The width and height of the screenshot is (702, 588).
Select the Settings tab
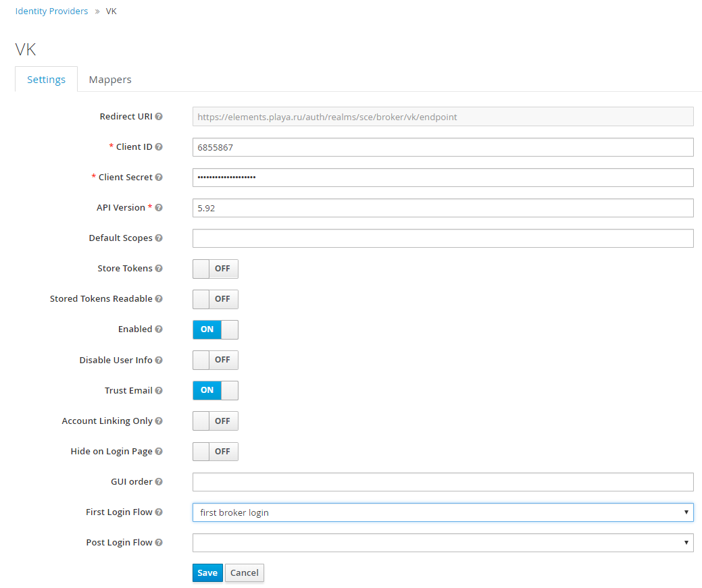[x=46, y=80]
